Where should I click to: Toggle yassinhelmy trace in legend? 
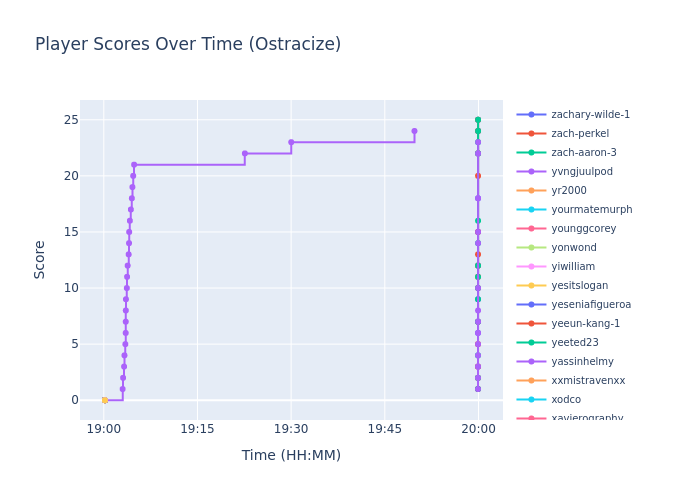582,362
